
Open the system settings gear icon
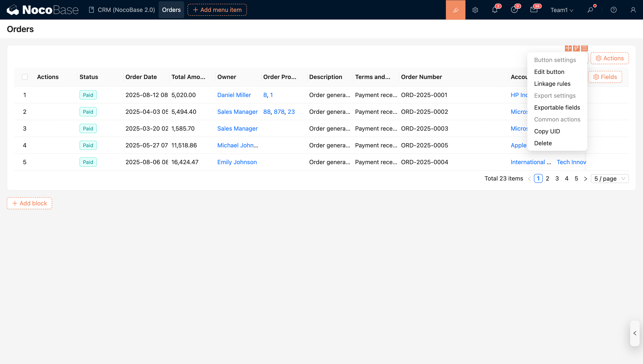coord(475,10)
